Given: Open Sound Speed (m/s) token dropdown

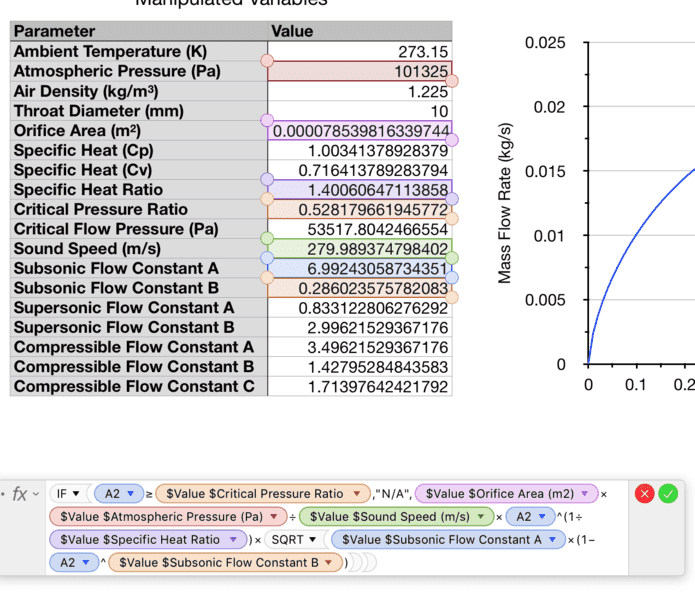Looking at the screenshot, I should tap(485, 517).
